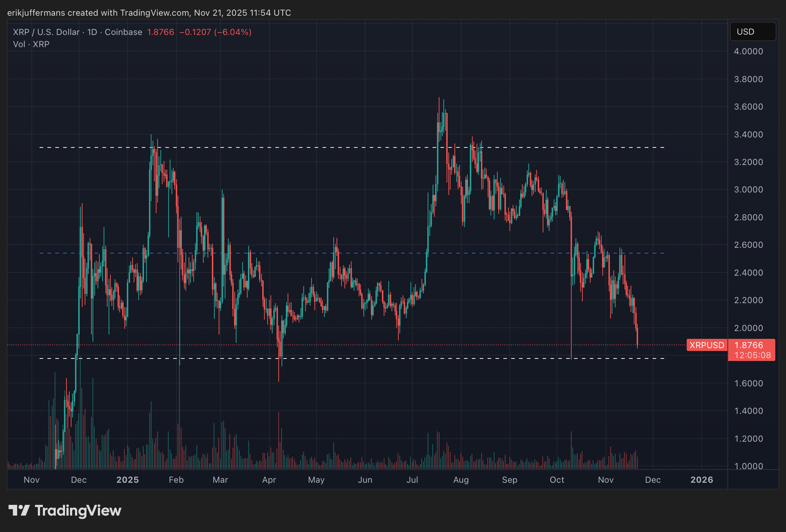Select the 1.8766 current price axis label

pyautogui.click(x=748, y=345)
